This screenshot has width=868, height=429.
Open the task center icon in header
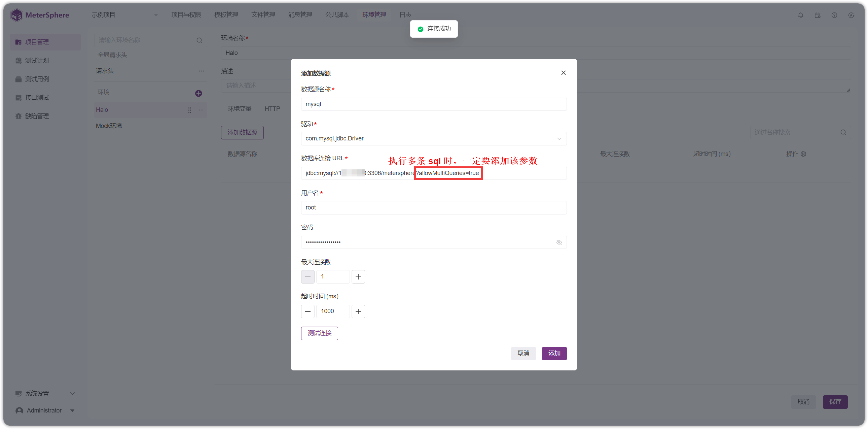[x=818, y=15]
